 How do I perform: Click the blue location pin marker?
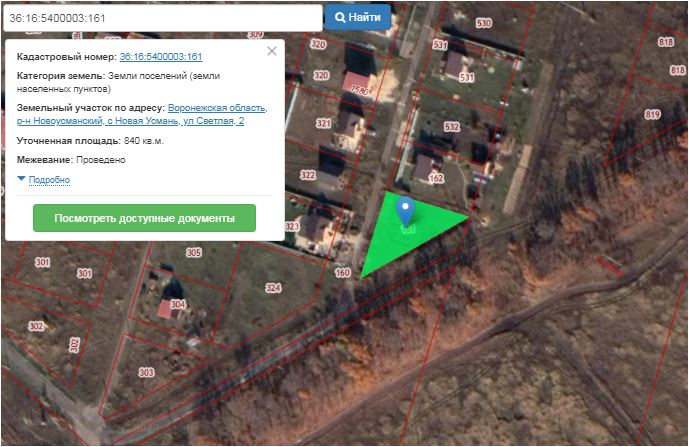click(405, 211)
